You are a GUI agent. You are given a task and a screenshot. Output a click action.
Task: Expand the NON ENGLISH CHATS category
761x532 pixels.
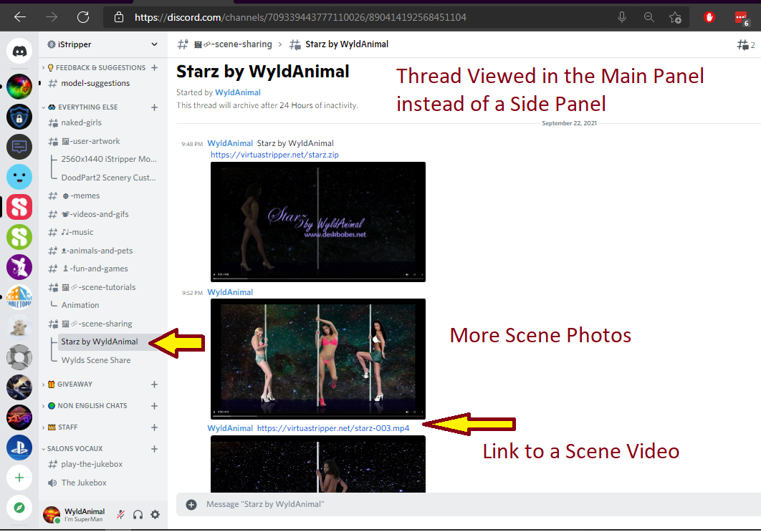(92, 406)
